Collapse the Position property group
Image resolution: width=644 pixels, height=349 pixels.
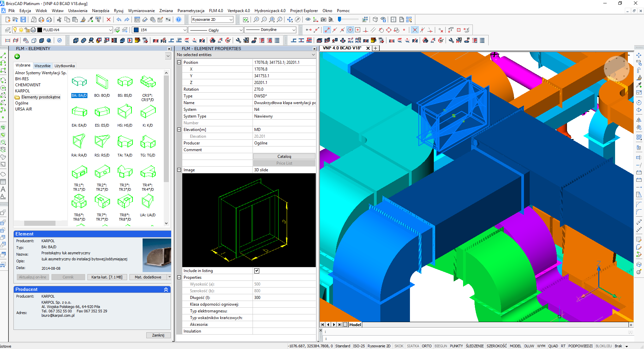click(179, 62)
